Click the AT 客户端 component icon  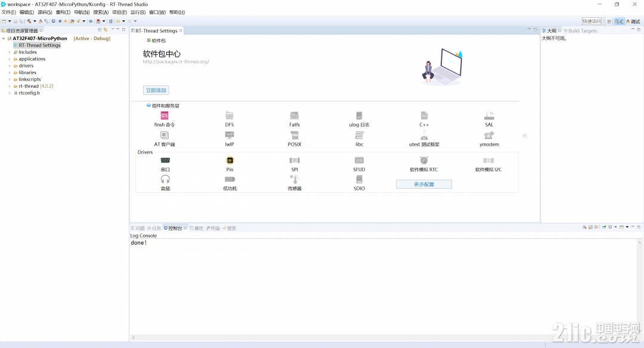pos(165,135)
